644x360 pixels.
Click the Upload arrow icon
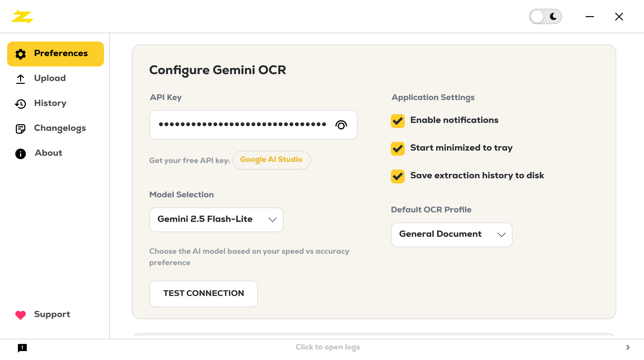point(20,79)
